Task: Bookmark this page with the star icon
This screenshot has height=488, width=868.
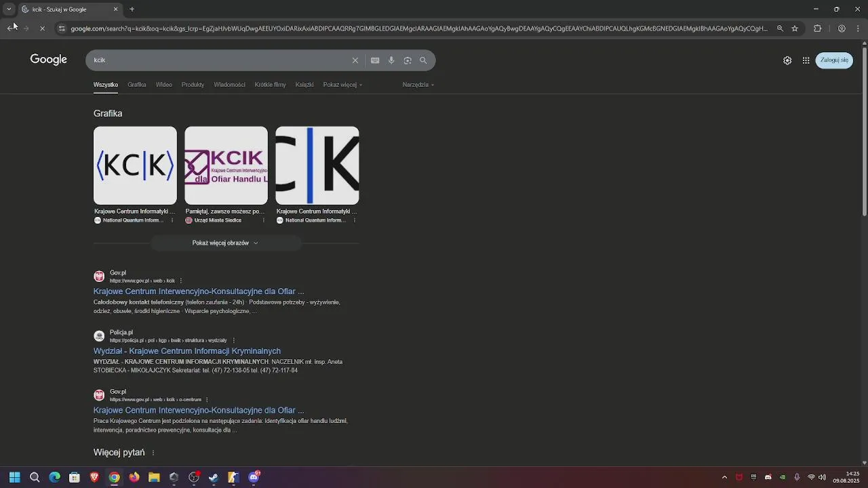Action: coord(795,28)
